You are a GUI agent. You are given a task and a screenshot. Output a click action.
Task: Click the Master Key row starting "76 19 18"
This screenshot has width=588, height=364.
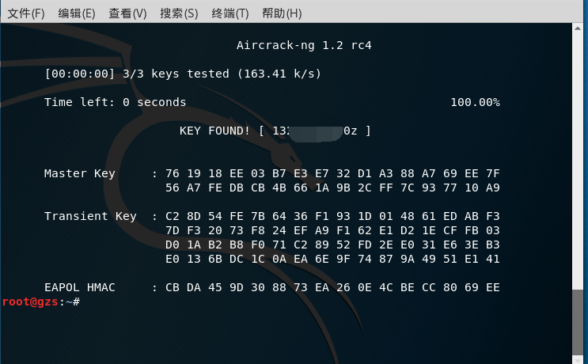click(332, 173)
